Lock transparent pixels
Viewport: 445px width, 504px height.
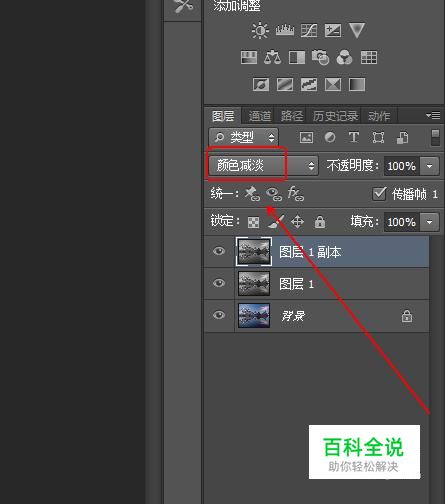point(253,222)
